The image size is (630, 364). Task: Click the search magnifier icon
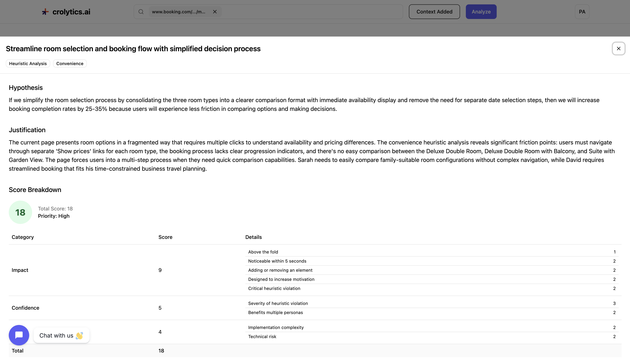pyautogui.click(x=141, y=12)
